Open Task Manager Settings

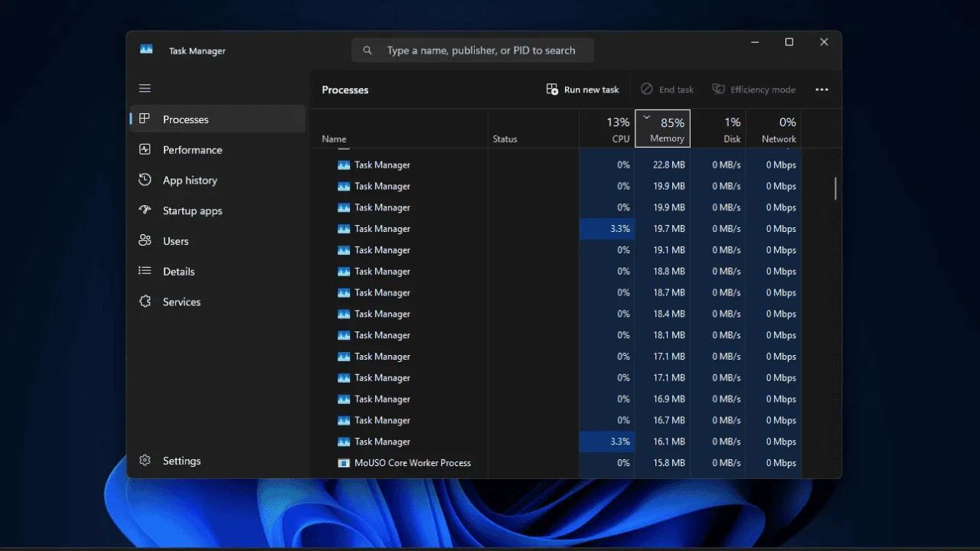click(181, 461)
